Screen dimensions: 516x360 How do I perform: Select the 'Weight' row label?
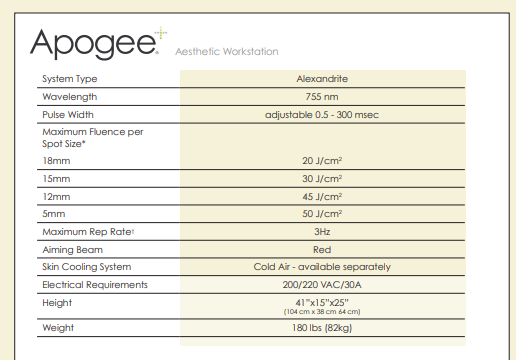(58, 328)
